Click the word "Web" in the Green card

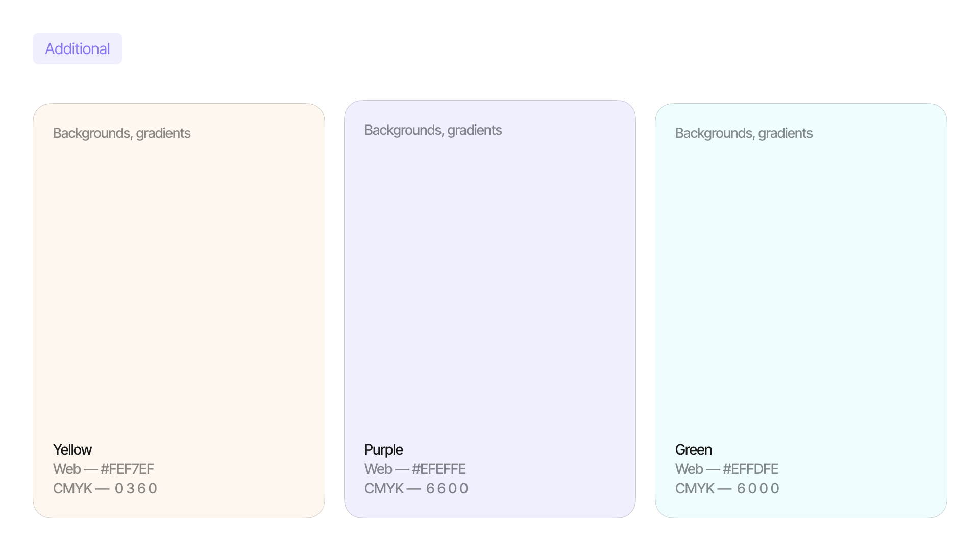point(689,469)
